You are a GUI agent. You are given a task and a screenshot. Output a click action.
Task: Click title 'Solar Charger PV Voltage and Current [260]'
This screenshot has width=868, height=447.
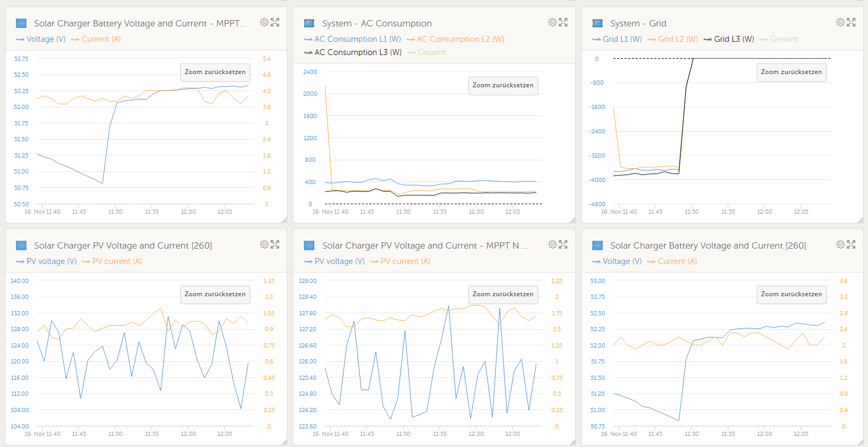tap(123, 245)
